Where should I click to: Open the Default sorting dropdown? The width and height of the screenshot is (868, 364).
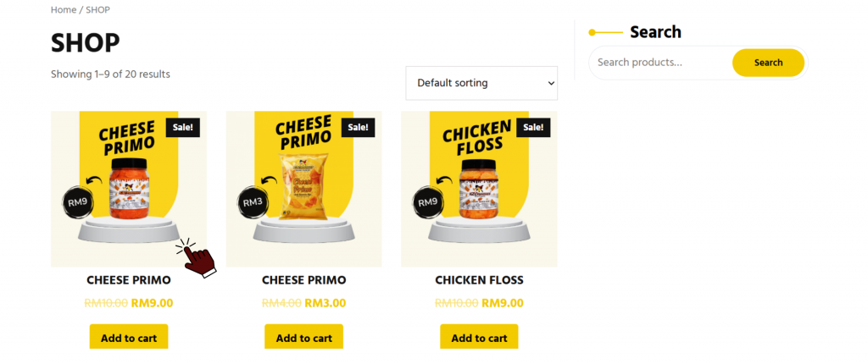[481, 83]
